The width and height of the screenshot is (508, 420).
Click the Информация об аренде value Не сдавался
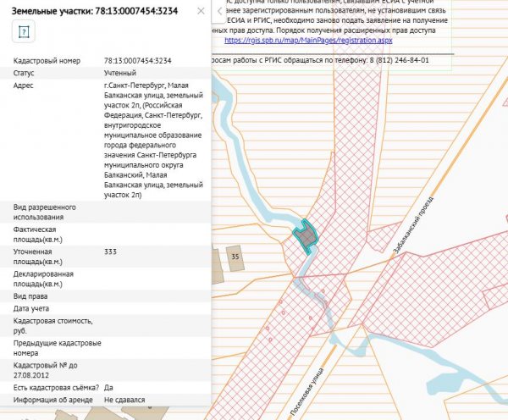[125, 399]
